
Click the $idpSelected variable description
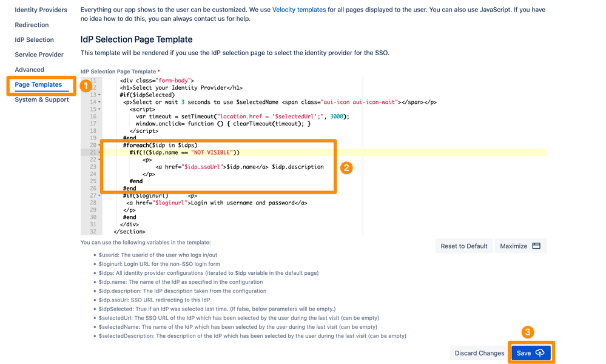coord(217,309)
